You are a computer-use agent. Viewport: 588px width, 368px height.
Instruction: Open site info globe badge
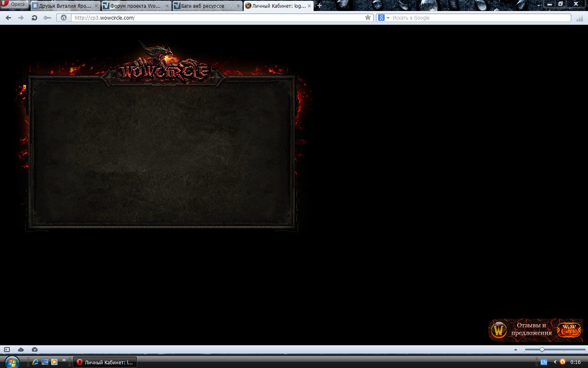64,18
